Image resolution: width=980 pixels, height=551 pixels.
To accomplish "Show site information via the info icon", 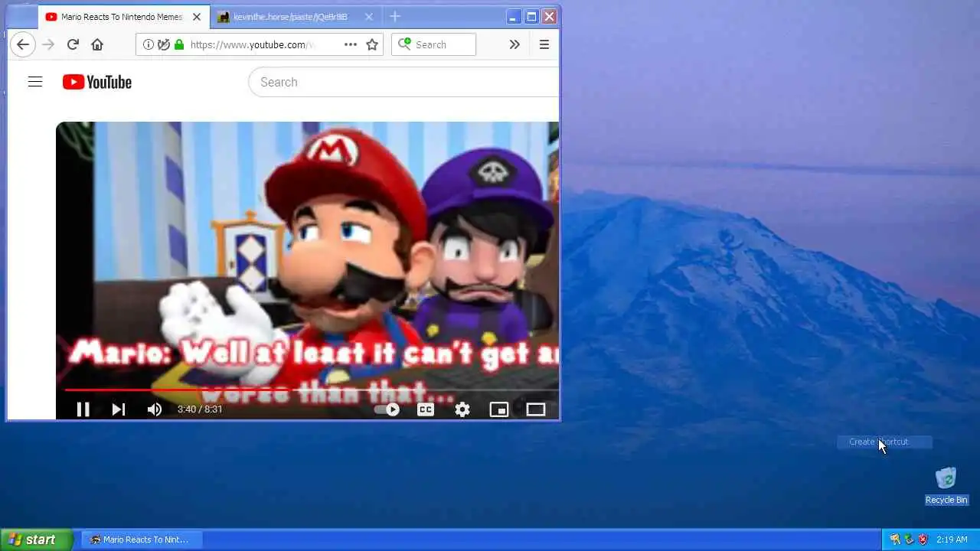I will pyautogui.click(x=149, y=44).
